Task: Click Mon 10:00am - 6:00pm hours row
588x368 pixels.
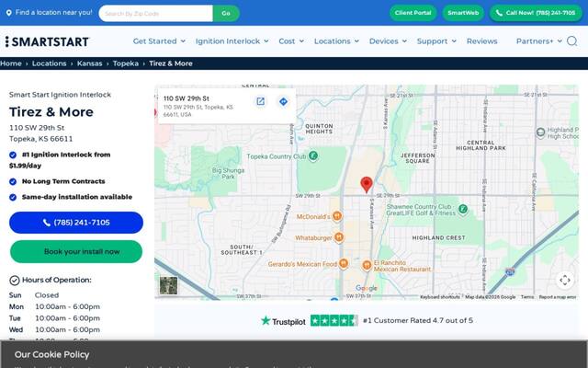Action: tap(55, 306)
